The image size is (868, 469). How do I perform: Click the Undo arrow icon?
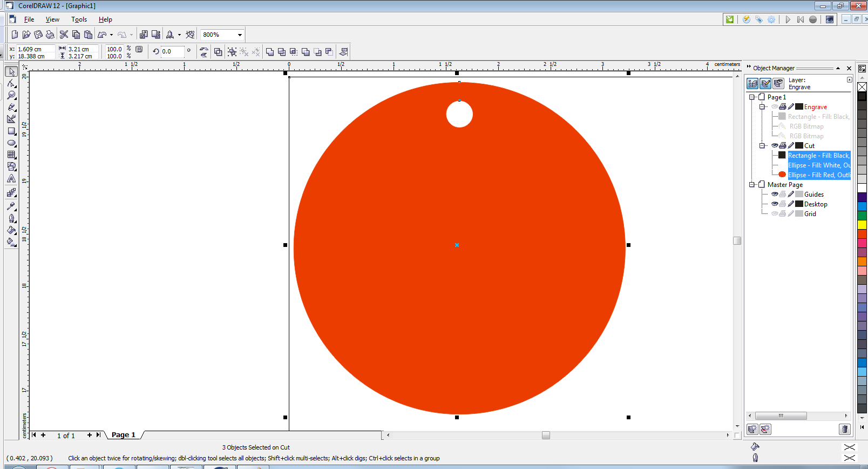pos(102,35)
